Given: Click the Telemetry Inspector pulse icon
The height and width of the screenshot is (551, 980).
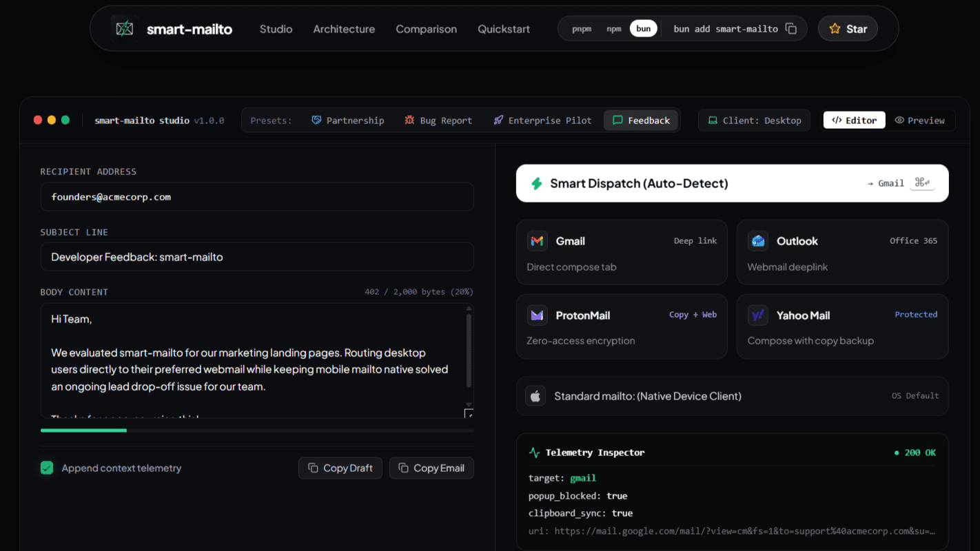Looking at the screenshot, I should tap(534, 453).
